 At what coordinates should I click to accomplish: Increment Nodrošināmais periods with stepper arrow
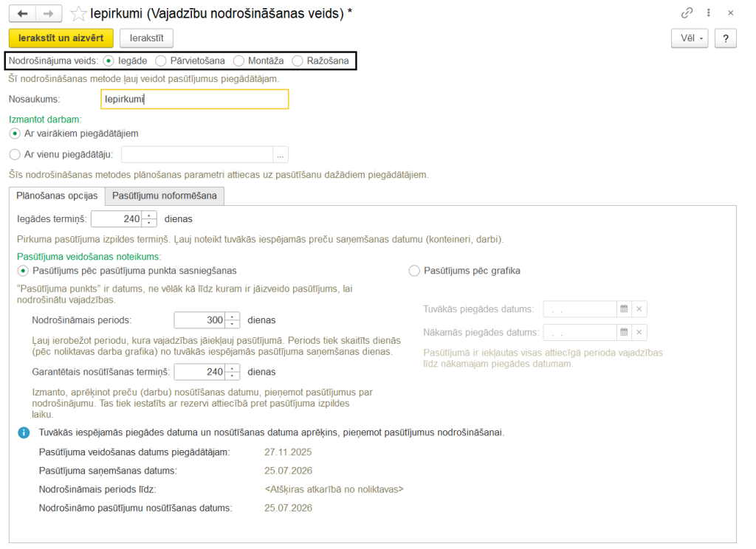232,317
